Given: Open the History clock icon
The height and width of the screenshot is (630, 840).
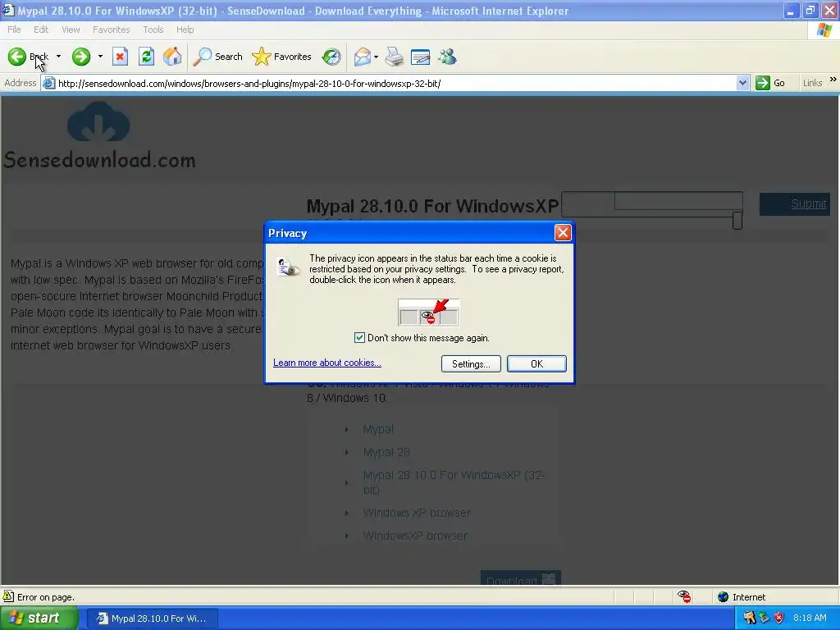Looking at the screenshot, I should coord(331,57).
